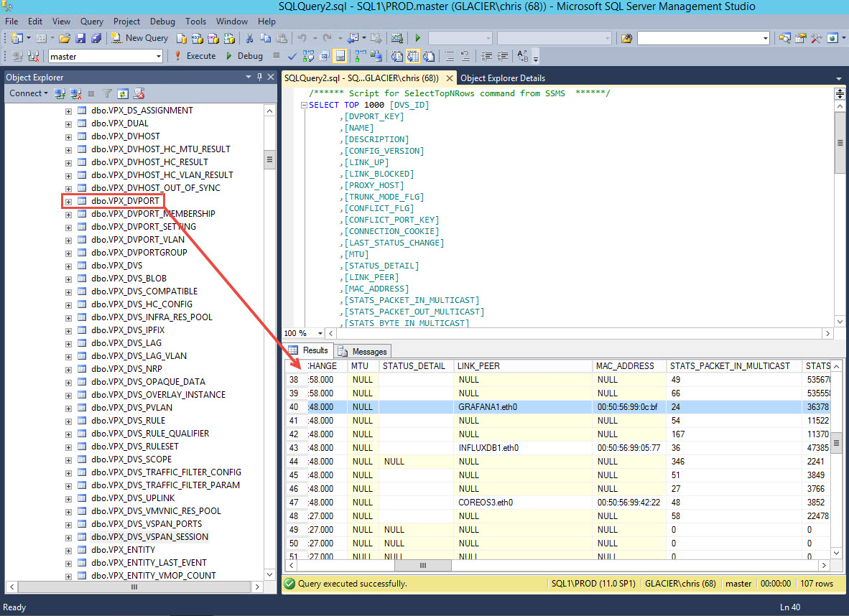Open the 100 % zoom dropdown
Screen dimensions: 849x616
[320, 333]
